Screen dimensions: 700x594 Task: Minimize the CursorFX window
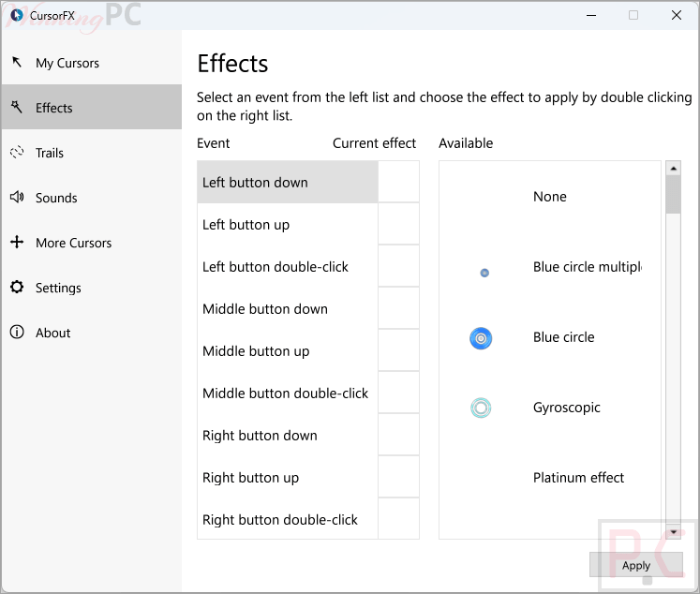591,15
